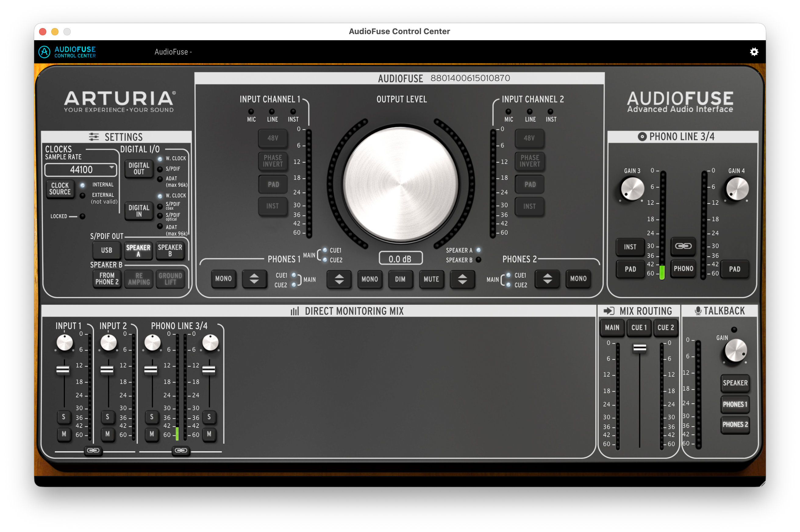Open the sample rate dropdown showing 44100

coord(81,169)
